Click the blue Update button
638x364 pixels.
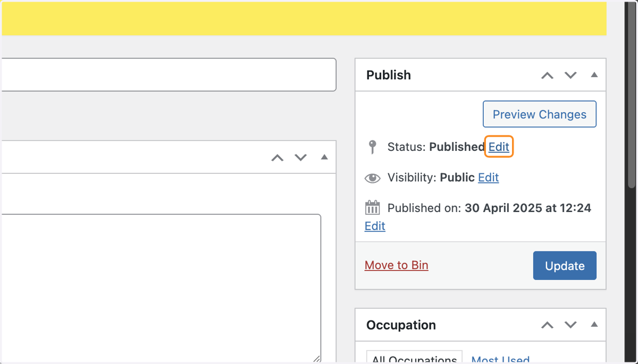[565, 266]
